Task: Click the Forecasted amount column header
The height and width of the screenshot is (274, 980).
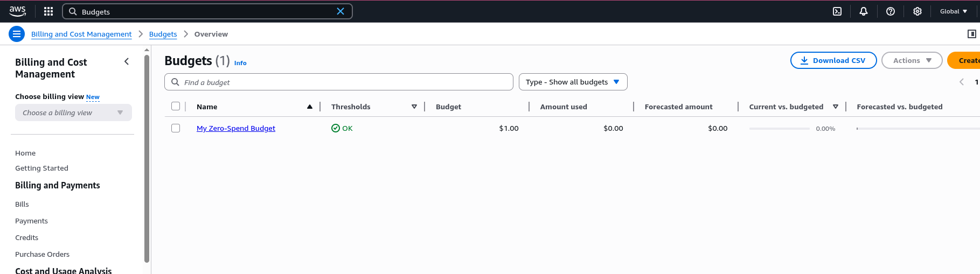Action: [x=678, y=107]
